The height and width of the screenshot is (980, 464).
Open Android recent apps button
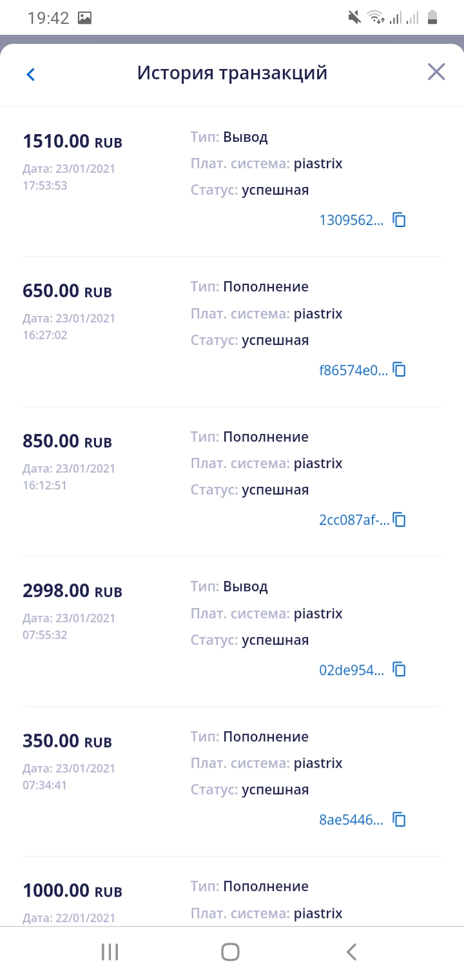[x=110, y=952]
